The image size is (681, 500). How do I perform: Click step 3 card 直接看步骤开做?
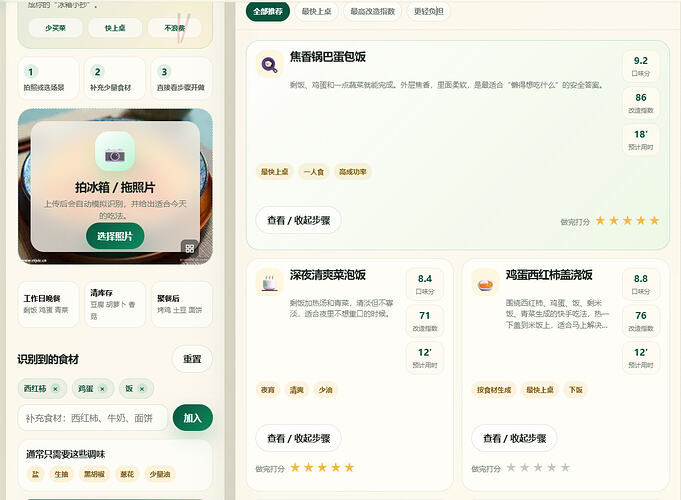(x=182, y=78)
